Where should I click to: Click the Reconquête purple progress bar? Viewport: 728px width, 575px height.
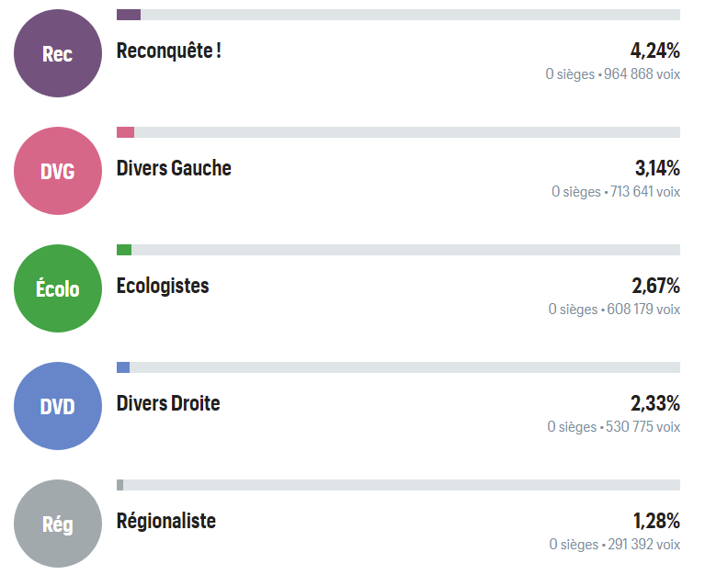click(x=129, y=15)
